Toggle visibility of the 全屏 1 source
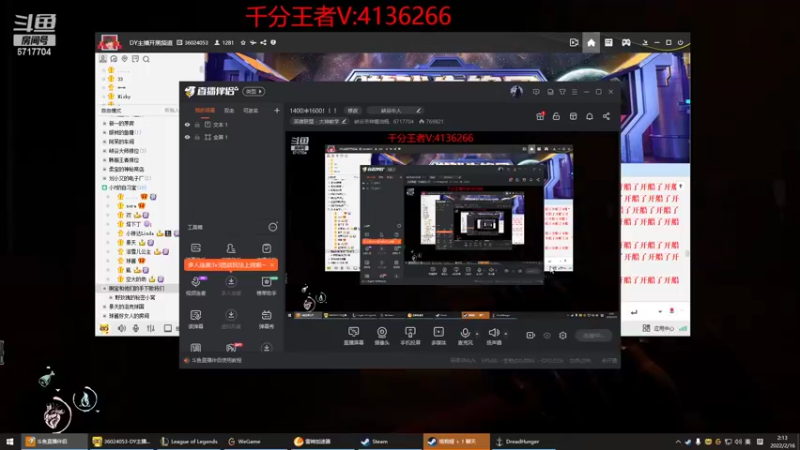 187,137
